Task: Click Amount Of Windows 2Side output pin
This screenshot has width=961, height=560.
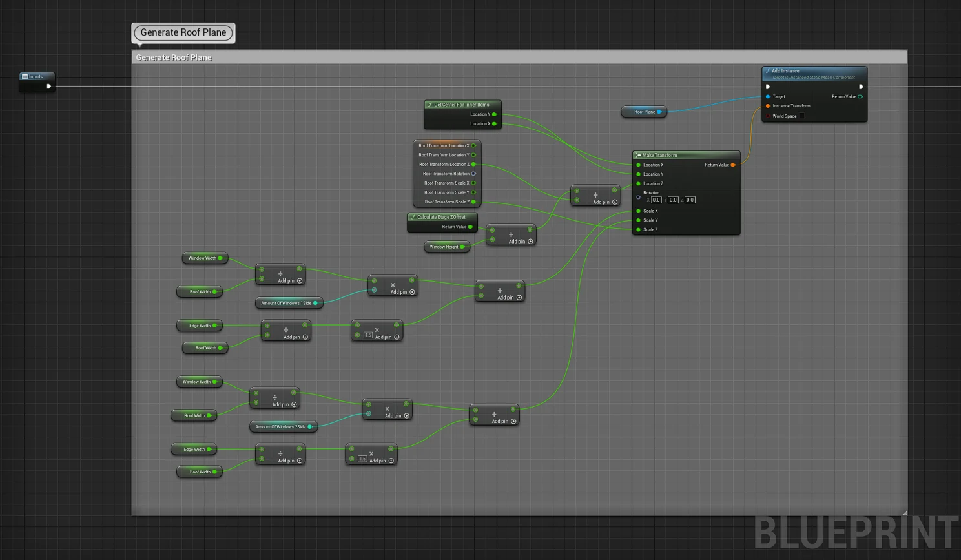Action: pyautogui.click(x=310, y=427)
